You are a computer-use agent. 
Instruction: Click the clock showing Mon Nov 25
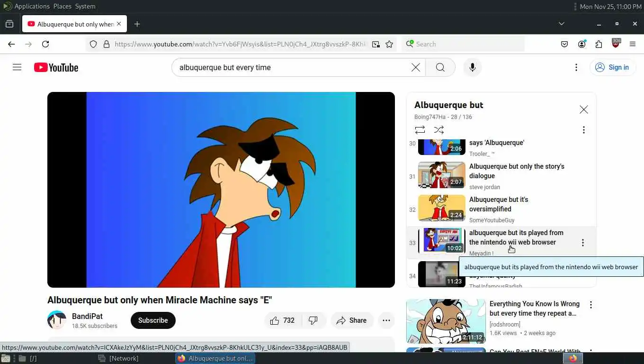pos(610,6)
